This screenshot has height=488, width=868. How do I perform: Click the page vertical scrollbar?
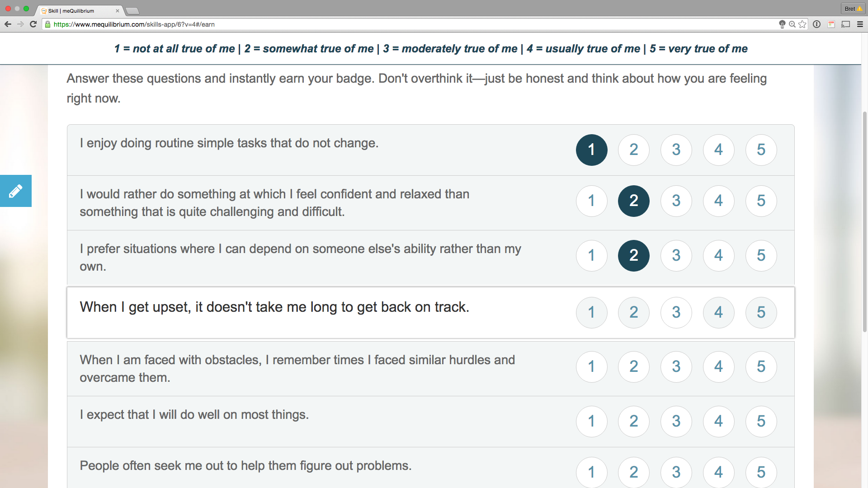tap(865, 221)
